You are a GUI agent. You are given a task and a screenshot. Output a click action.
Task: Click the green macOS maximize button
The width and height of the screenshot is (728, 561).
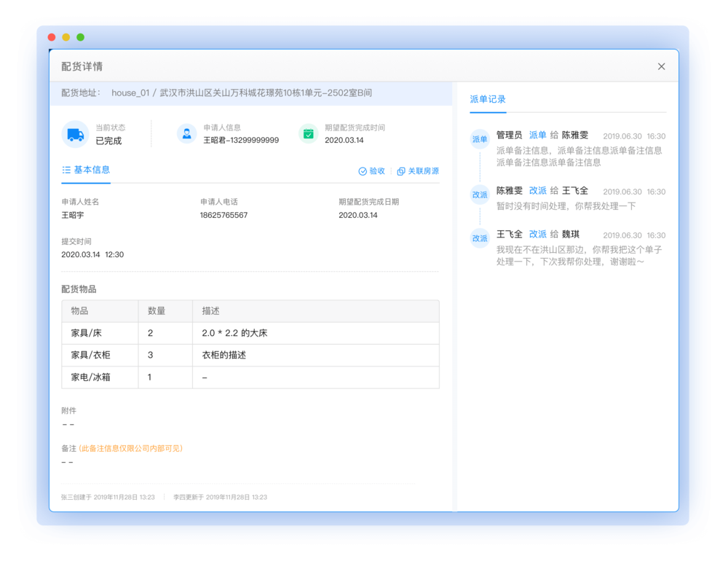80,37
